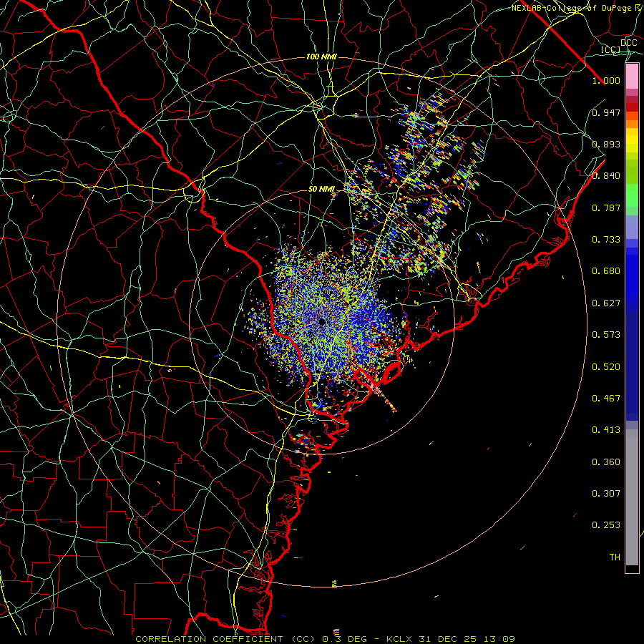The height and width of the screenshot is (644, 644).
Task: Click the 0.307 color scale value
Action: [x=606, y=494]
